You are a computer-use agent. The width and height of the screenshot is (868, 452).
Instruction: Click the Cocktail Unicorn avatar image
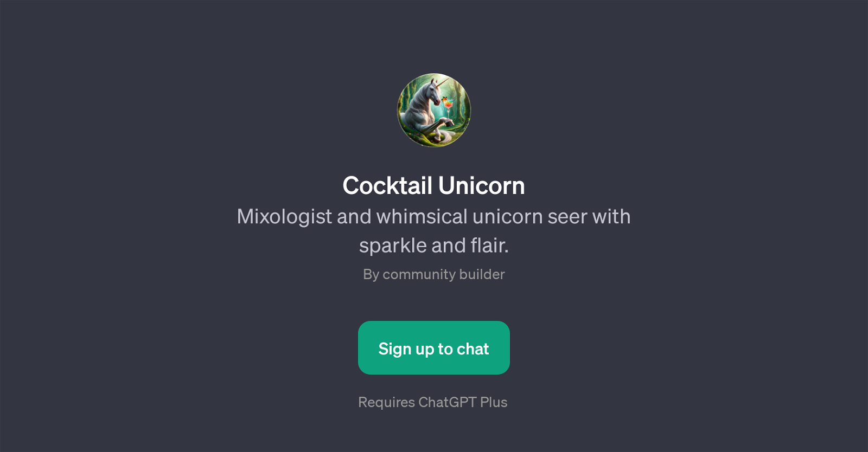coord(434,110)
